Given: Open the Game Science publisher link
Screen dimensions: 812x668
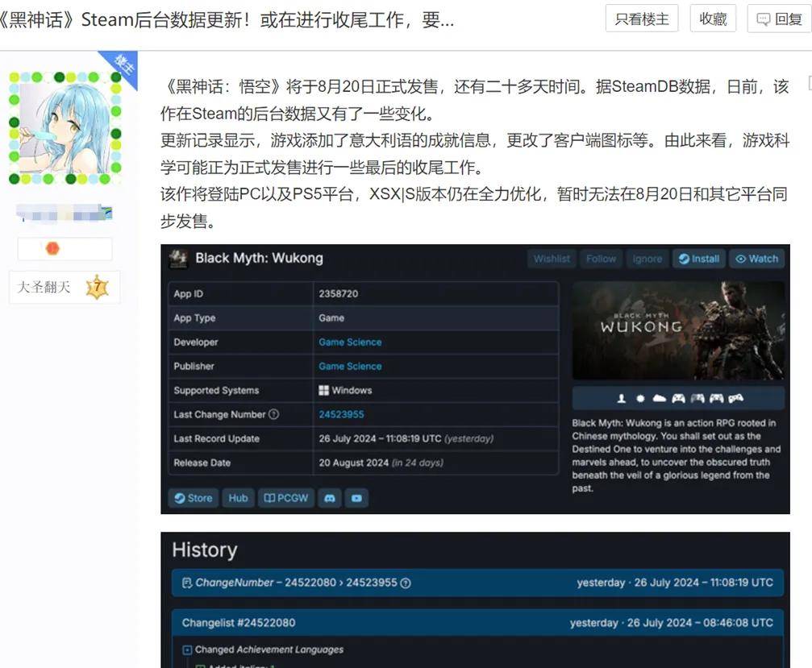Looking at the screenshot, I should click(350, 367).
